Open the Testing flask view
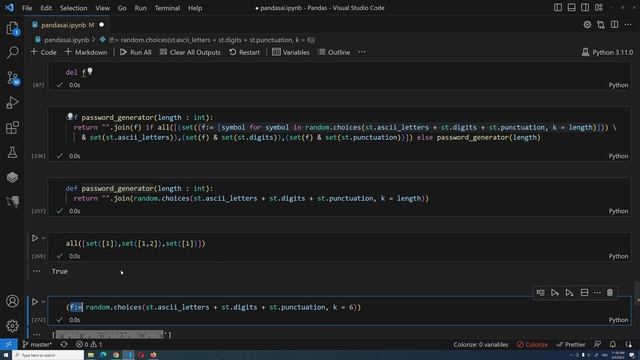Viewport: 640px width, 360px height. click(12, 152)
